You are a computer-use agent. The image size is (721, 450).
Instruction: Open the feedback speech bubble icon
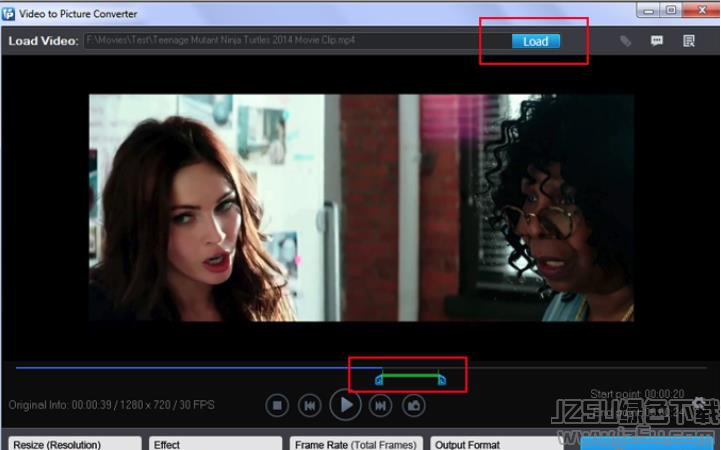click(x=657, y=41)
